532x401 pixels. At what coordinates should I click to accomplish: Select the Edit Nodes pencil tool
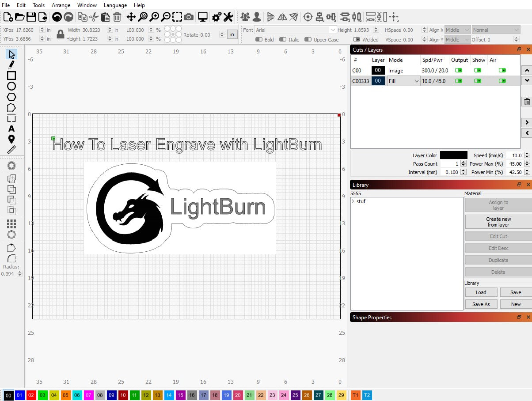[x=12, y=65]
